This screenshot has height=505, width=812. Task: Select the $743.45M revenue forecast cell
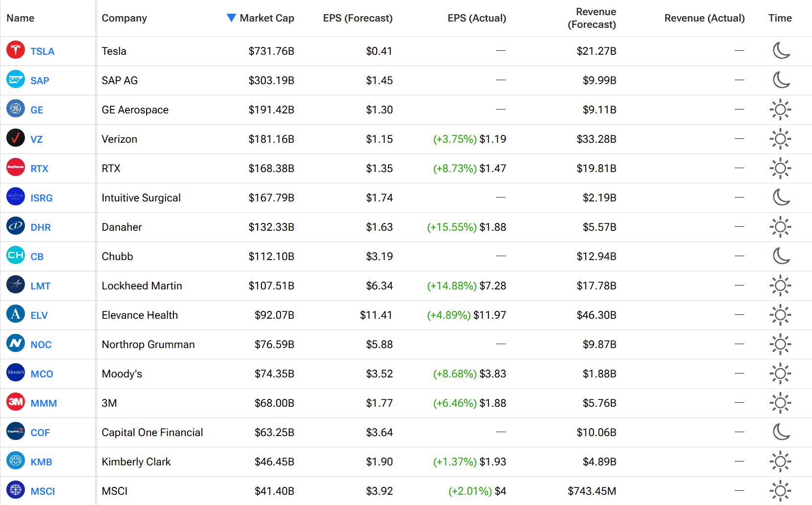[592, 491]
